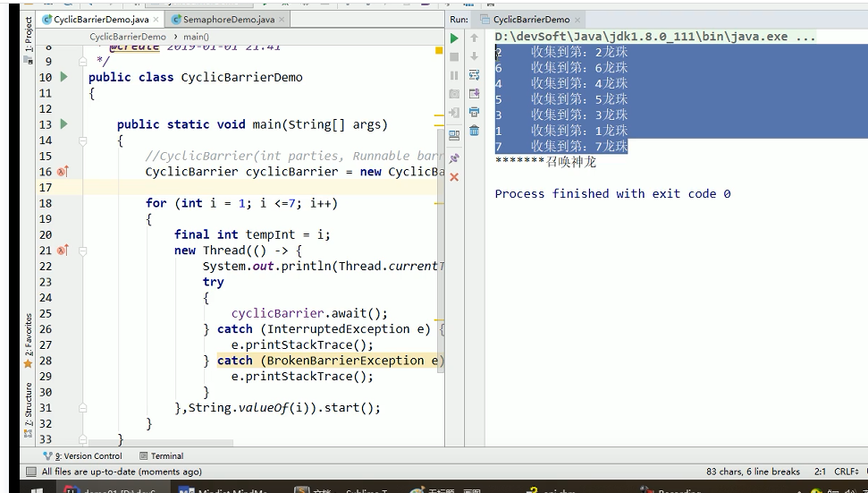This screenshot has width=868, height=493.
Task: Click the Print console output icon
Action: click(x=475, y=112)
